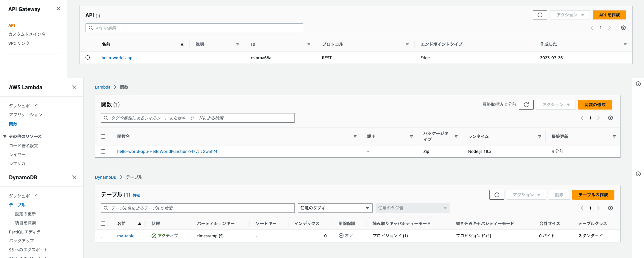This screenshot has height=258, width=644.
Task: Open info panel icon beside DynamoDB page
Action: (x=638, y=174)
